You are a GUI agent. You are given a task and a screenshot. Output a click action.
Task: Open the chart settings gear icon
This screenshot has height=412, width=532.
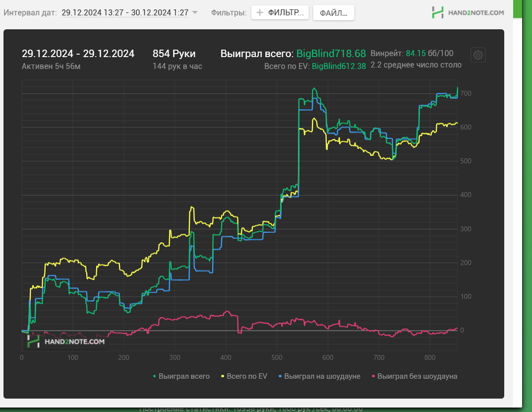click(x=478, y=55)
